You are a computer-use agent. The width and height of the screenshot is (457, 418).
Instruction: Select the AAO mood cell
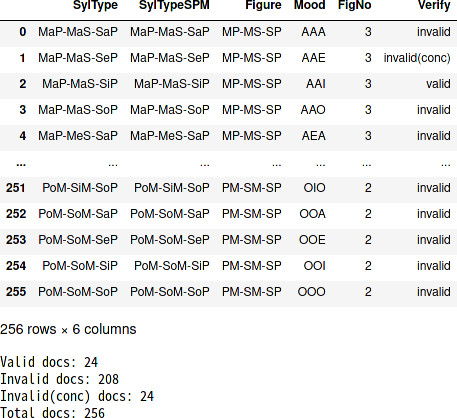313,110
